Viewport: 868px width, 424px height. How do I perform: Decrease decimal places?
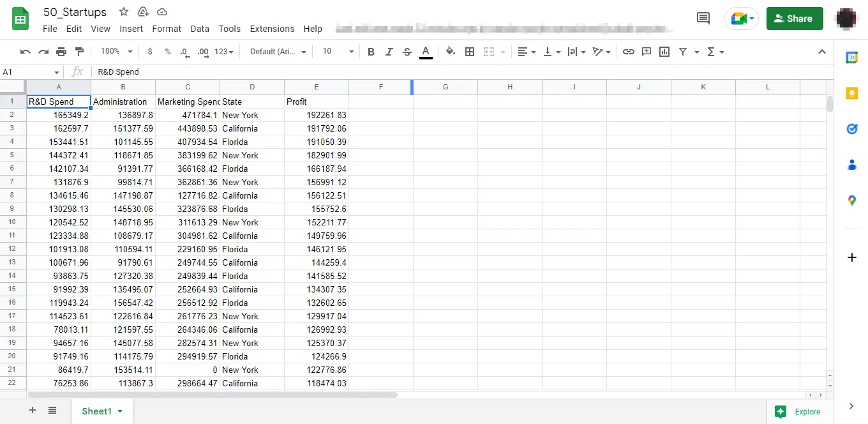[x=184, y=52]
